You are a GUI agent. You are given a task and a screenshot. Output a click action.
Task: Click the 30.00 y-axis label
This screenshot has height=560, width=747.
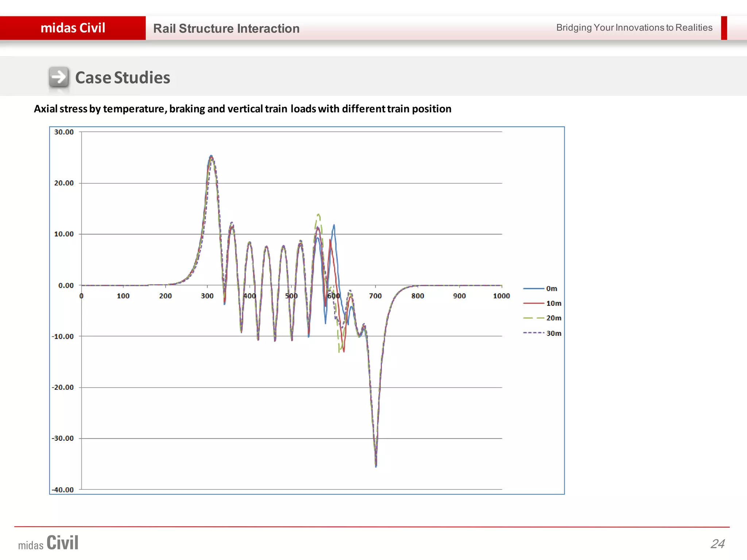coord(64,132)
